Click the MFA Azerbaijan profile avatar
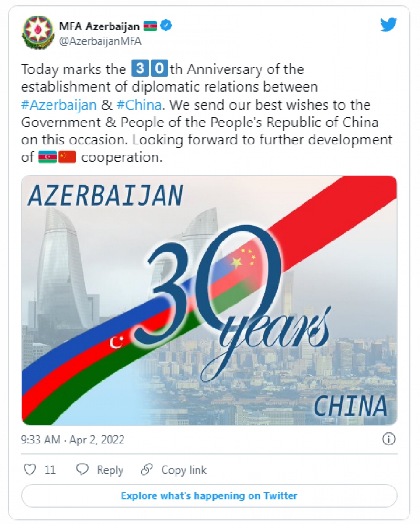Image resolution: width=420 pixels, height=524 pixels. click(38, 32)
